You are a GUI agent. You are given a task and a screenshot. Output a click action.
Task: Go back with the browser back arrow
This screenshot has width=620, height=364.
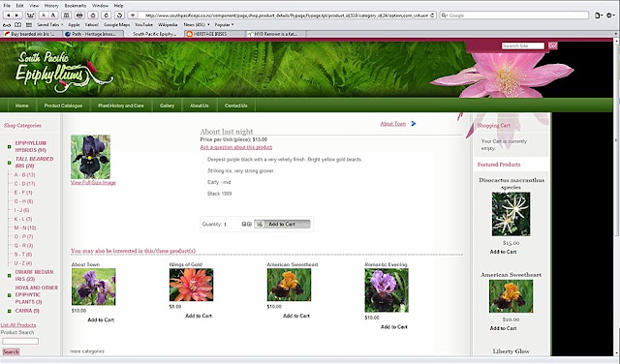[8, 15]
